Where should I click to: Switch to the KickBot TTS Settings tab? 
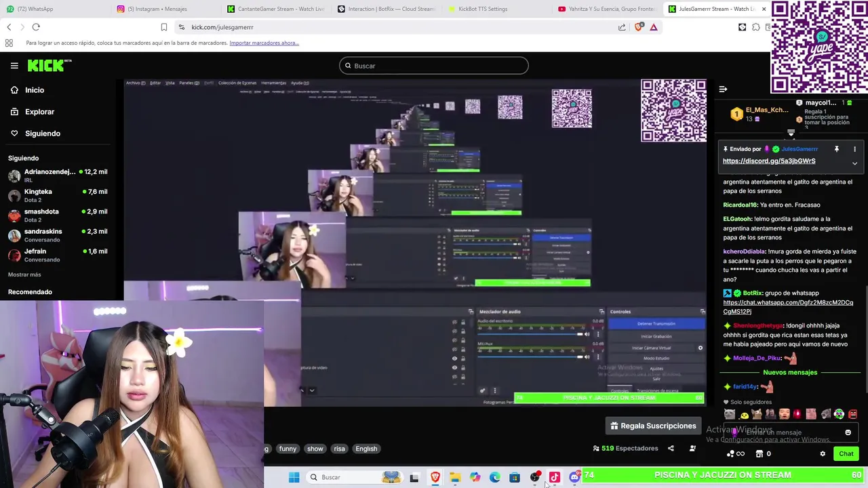pyautogui.click(x=496, y=9)
